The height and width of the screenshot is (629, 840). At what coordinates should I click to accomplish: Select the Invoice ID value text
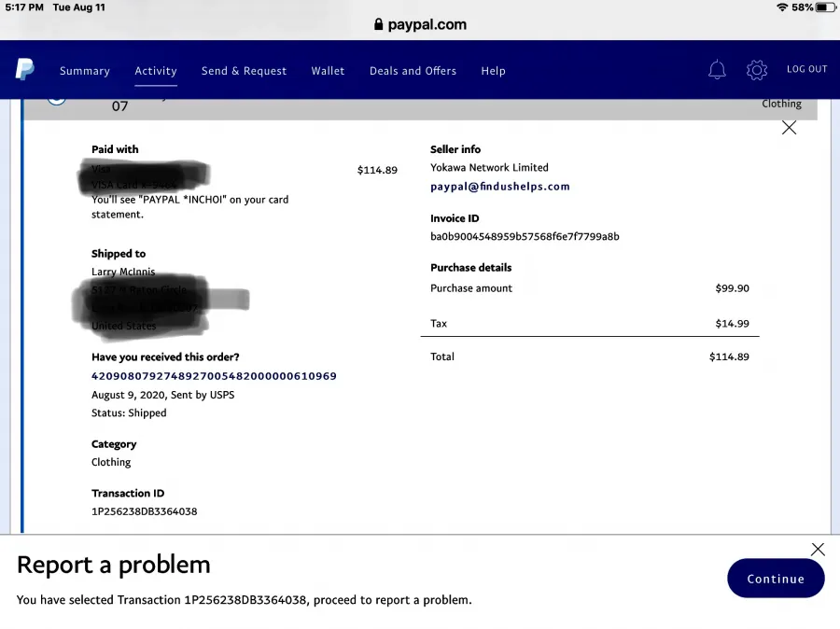tap(525, 236)
